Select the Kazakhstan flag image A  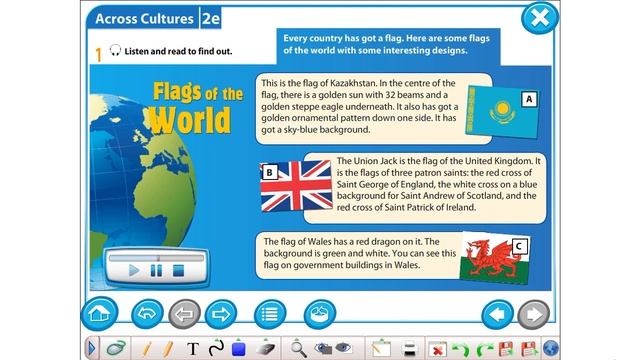point(502,111)
